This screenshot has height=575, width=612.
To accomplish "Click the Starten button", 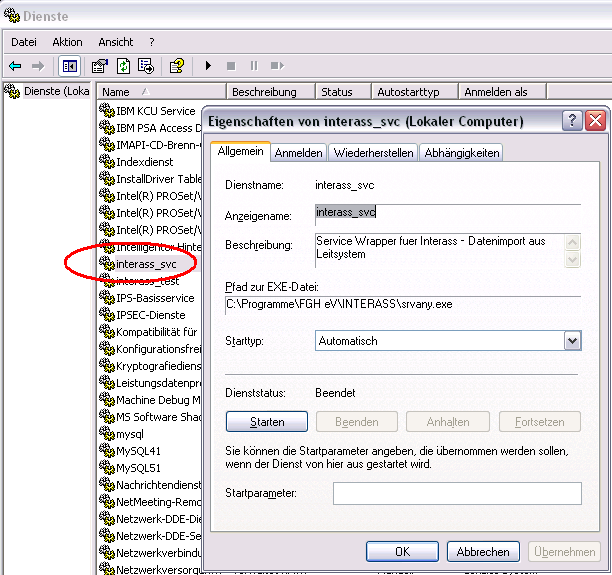I will [267, 422].
